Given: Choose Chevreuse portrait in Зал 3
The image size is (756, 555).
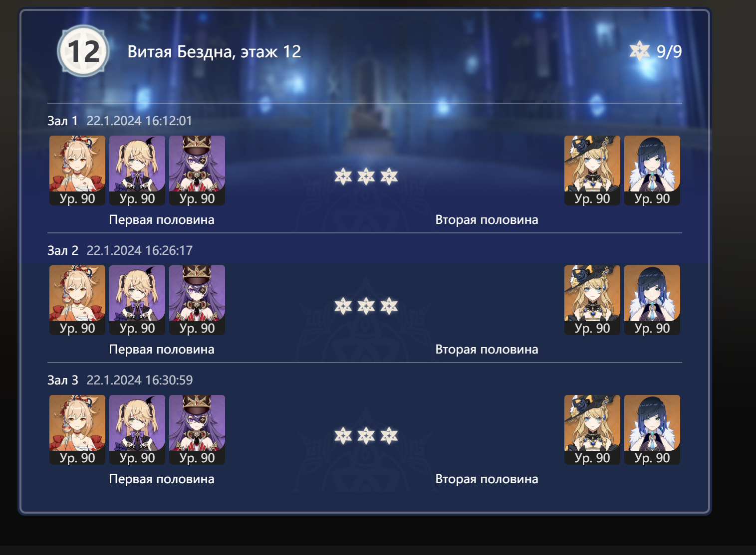Looking at the screenshot, I should [197, 430].
